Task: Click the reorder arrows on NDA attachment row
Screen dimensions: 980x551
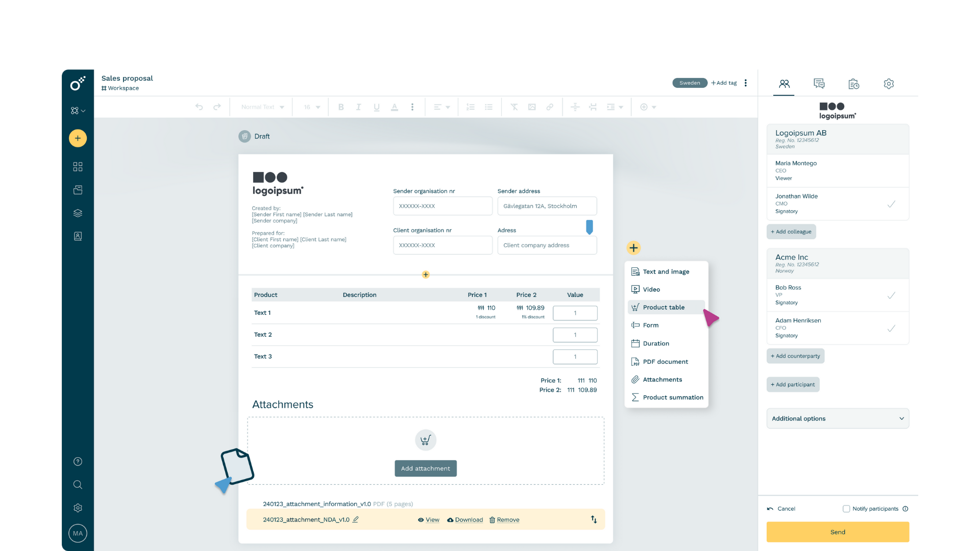Action: click(x=594, y=519)
